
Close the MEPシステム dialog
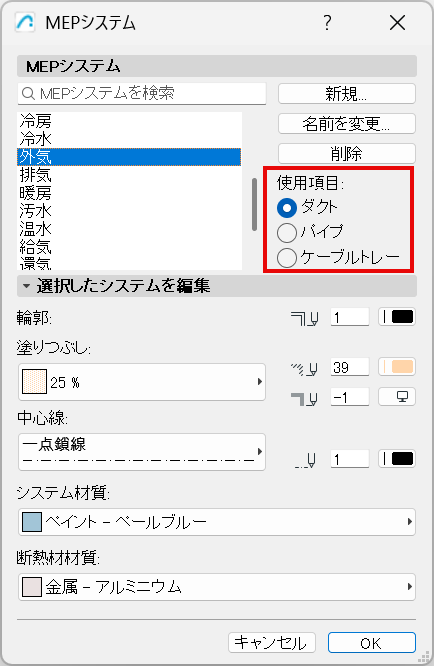397,23
